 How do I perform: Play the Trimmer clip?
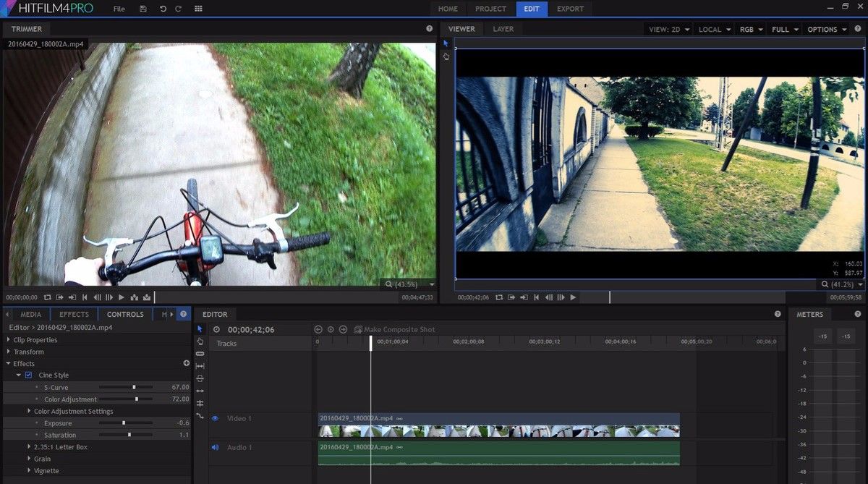[122, 297]
